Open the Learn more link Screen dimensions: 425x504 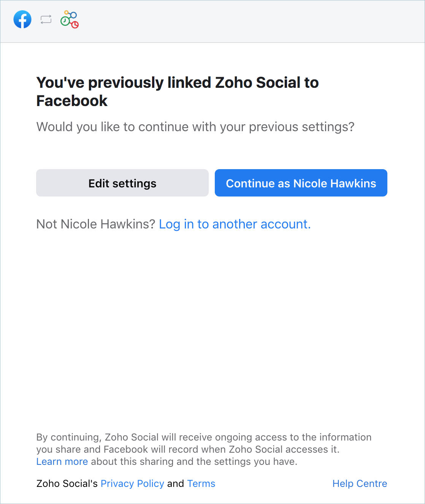[x=62, y=461]
